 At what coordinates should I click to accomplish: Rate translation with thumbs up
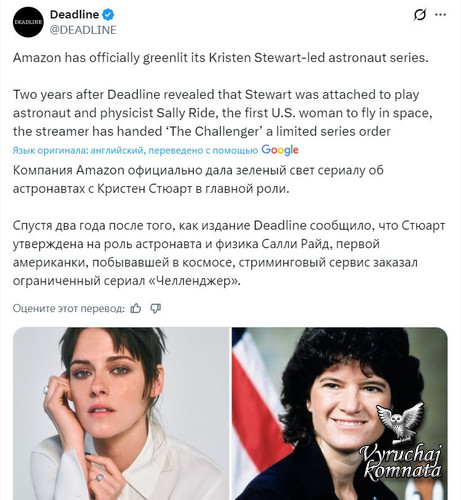(x=136, y=308)
